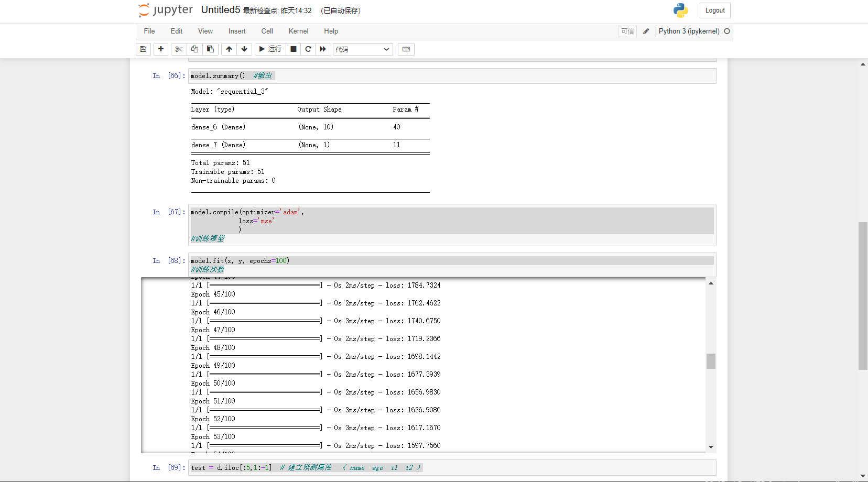Click the output scrollbar up arrow
Image resolution: width=868 pixels, height=482 pixels.
click(x=711, y=283)
